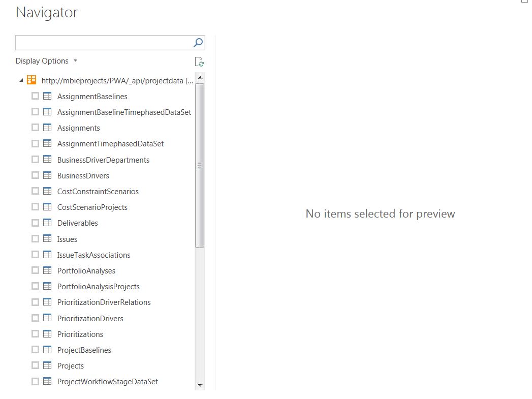Screen dimensions: 532x399
Task: Select the projectdata URL root node
Action: [117, 80]
